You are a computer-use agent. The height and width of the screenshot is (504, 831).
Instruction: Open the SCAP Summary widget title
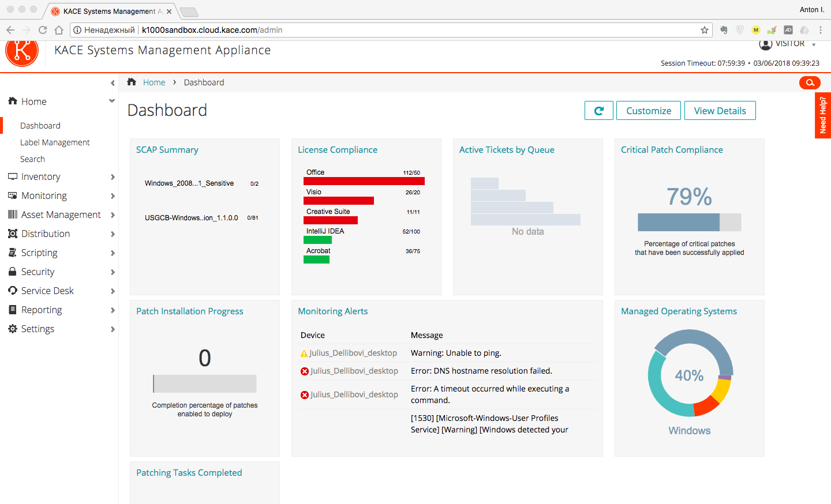pos(167,150)
